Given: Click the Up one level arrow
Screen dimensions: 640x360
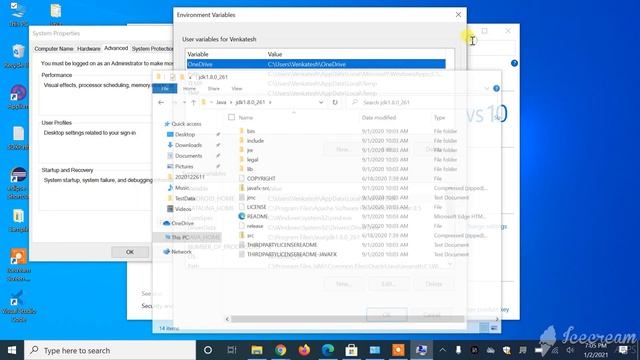Looking at the screenshot, I should pos(193,102).
